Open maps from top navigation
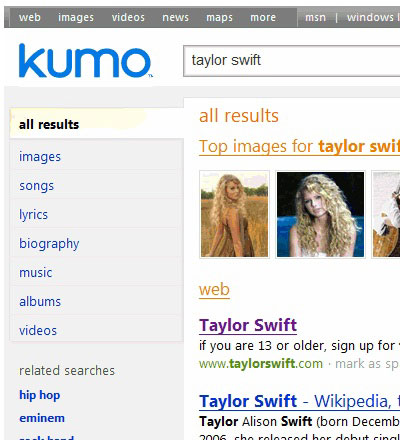Screen dimensions: 400x440 click(x=219, y=17)
